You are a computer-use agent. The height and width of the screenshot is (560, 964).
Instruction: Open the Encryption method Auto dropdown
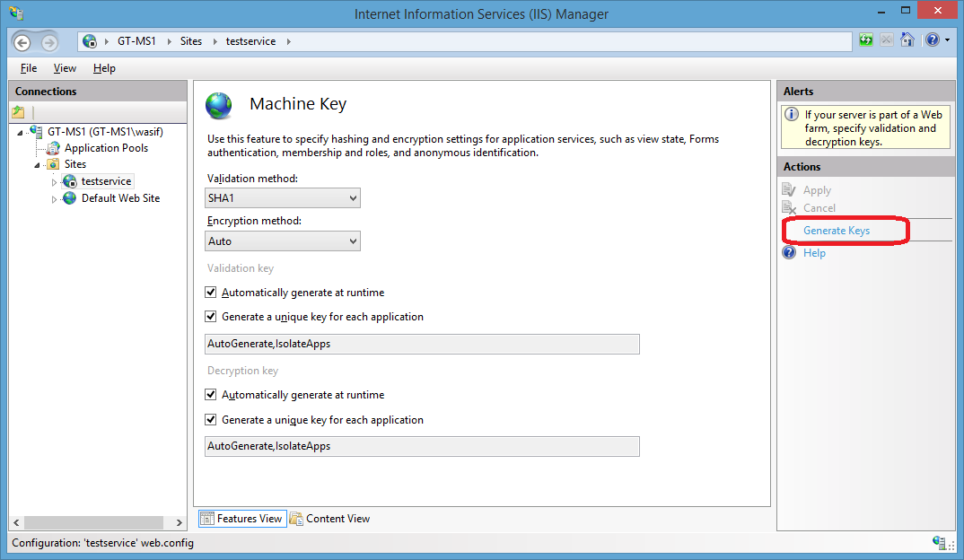[x=283, y=241]
